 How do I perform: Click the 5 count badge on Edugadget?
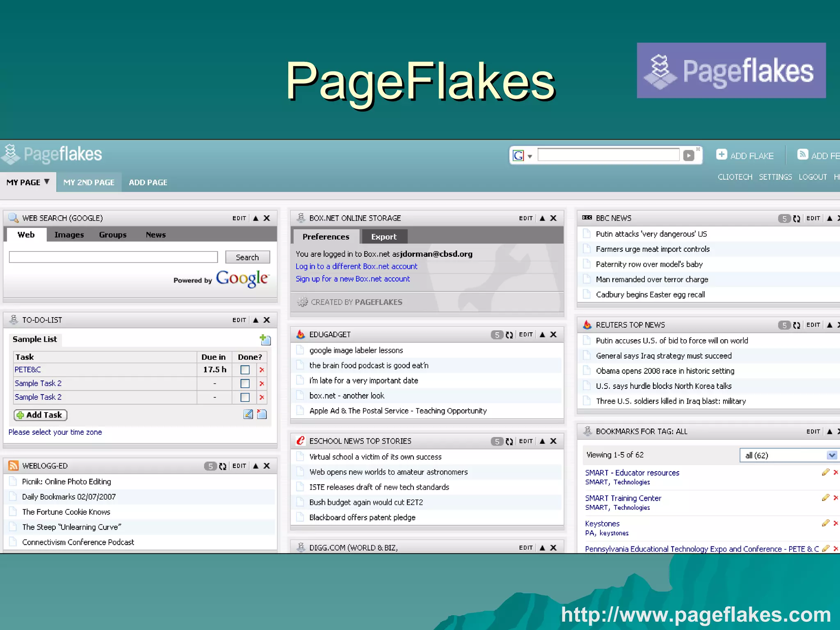pos(497,335)
